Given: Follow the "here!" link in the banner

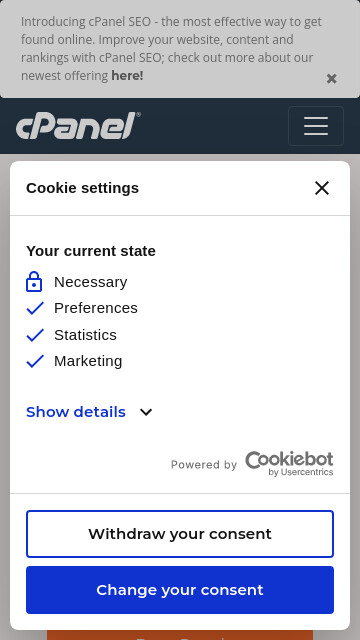Looking at the screenshot, I should [x=127, y=76].
